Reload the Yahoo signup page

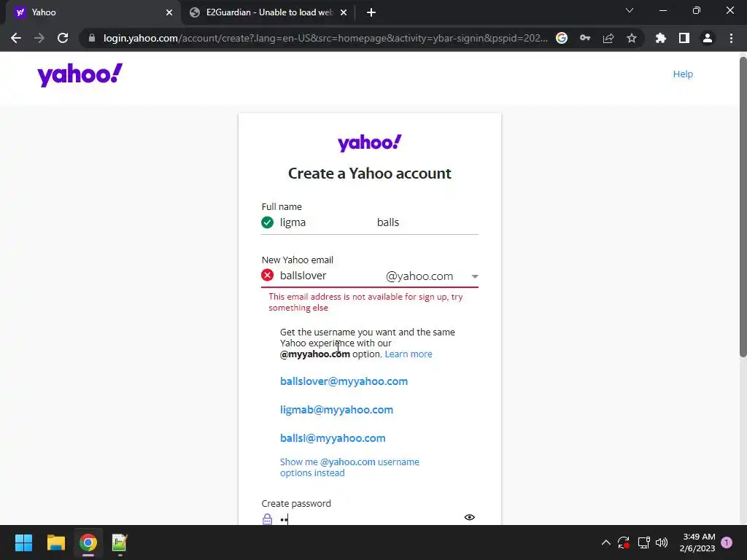[63, 38]
